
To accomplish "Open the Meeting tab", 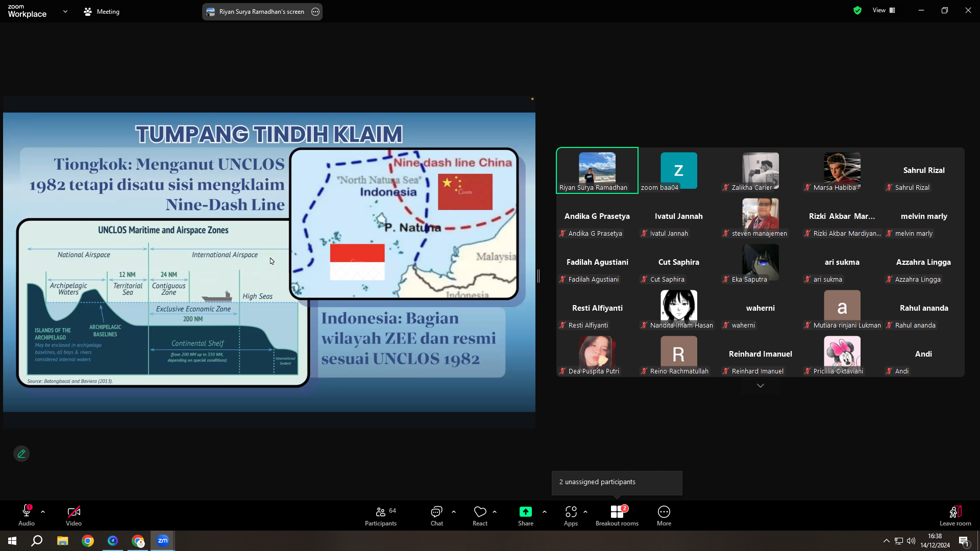I will click(x=102, y=11).
